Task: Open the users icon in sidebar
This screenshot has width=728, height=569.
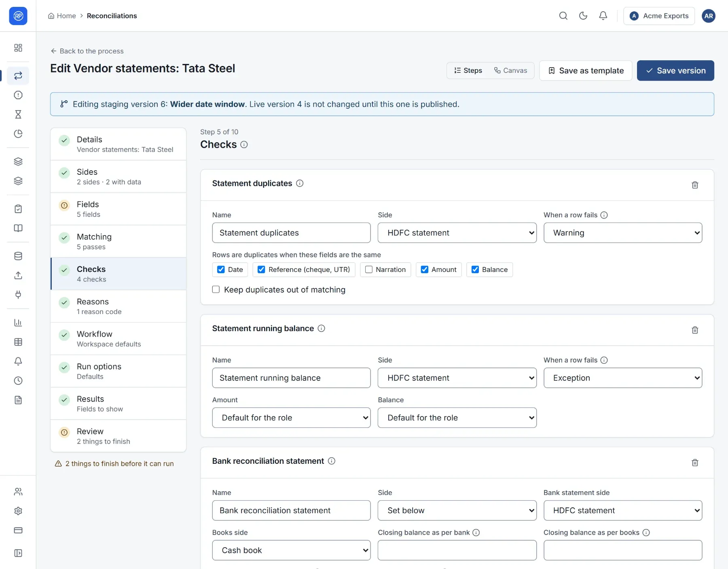Action: click(x=18, y=492)
